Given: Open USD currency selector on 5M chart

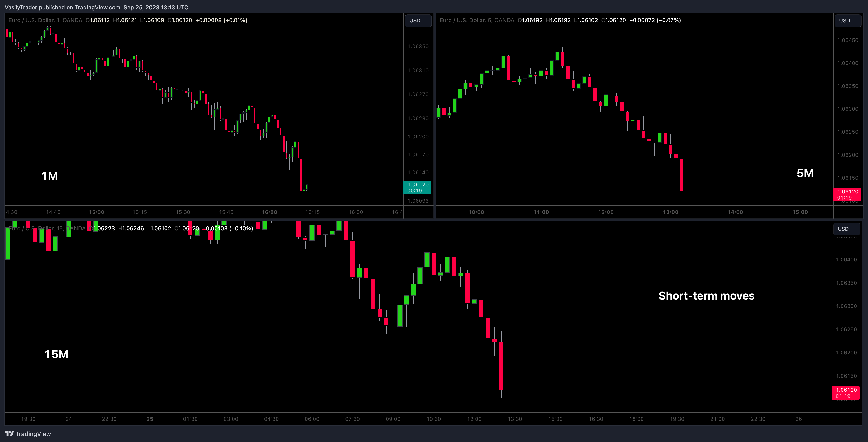Looking at the screenshot, I should click(848, 21).
